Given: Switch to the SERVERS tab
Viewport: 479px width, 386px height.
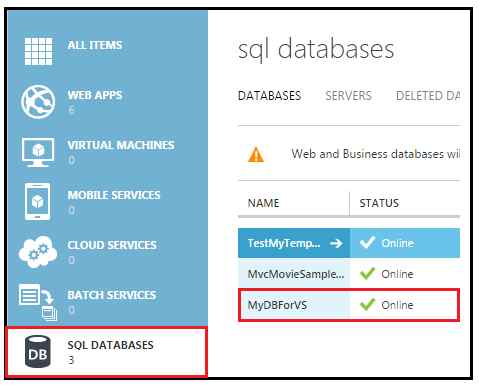Looking at the screenshot, I should (x=348, y=96).
